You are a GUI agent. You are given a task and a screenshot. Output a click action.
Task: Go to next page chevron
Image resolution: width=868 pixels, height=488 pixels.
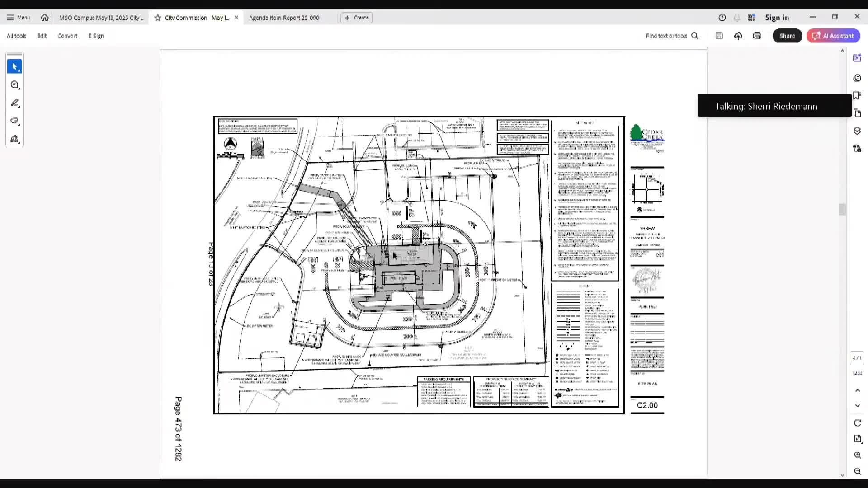click(857, 406)
